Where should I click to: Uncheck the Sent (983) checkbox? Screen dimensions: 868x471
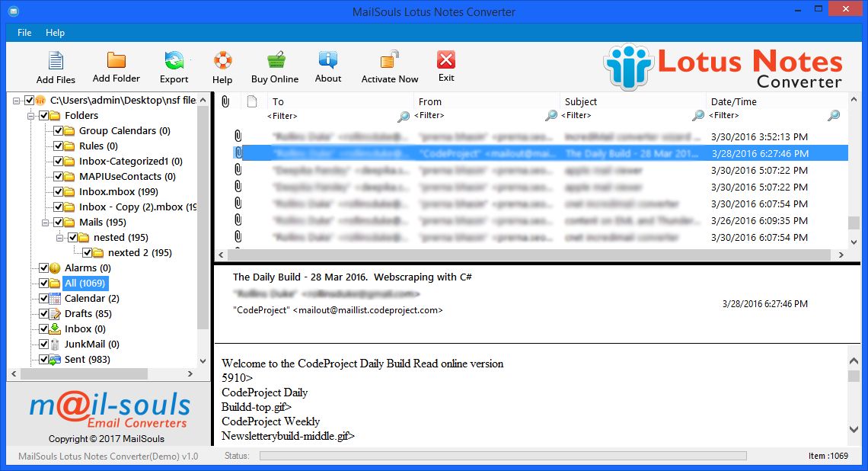[43, 360]
